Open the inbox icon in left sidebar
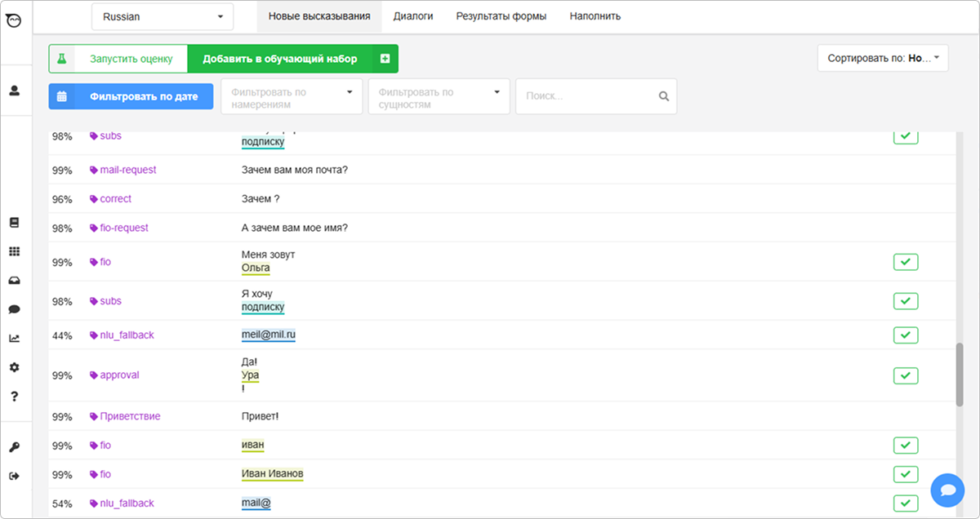This screenshot has height=519, width=980. (x=14, y=281)
